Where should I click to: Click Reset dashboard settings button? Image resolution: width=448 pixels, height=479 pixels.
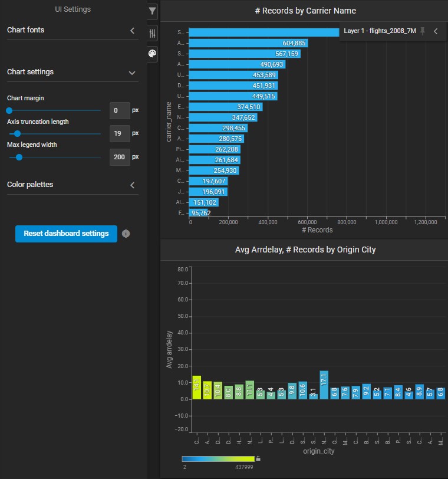coord(66,234)
